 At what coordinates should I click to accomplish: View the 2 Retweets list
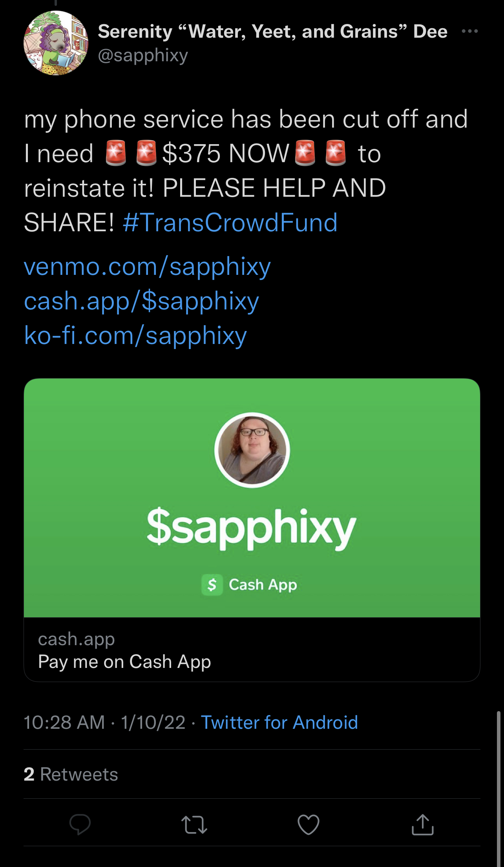(71, 774)
